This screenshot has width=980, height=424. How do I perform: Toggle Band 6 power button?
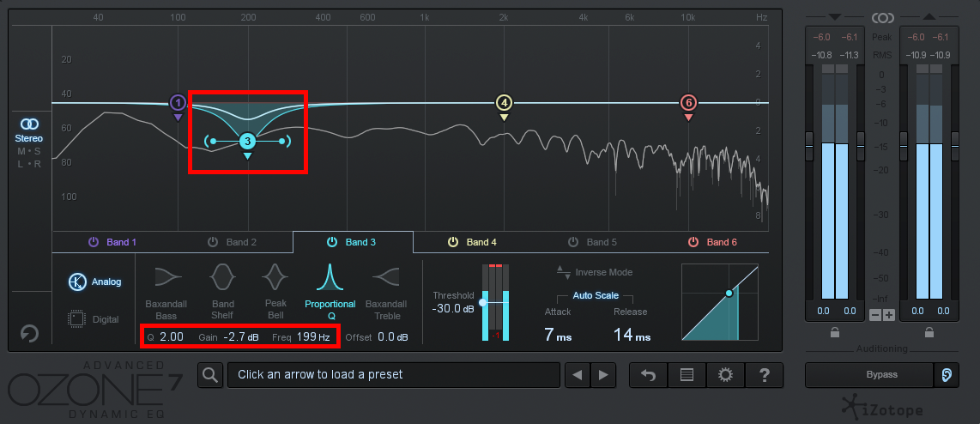pos(693,241)
